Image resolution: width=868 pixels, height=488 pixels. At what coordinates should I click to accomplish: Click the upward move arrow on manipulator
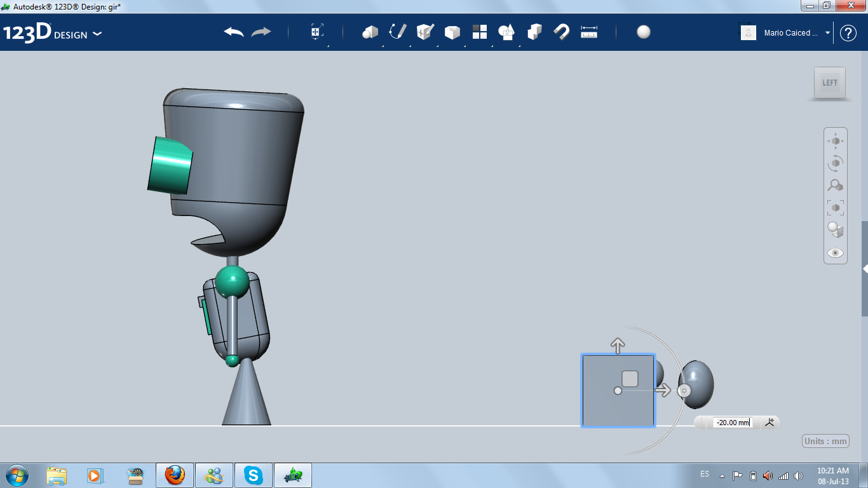[618, 346]
